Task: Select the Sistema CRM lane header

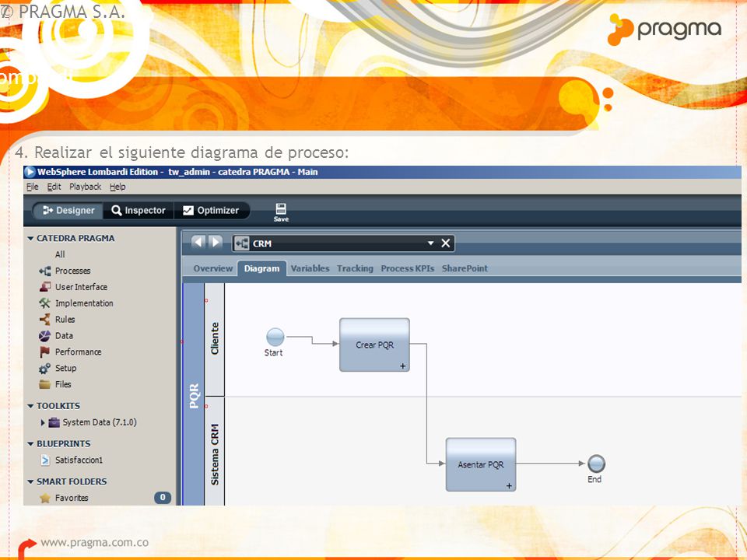Action: point(215,451)
